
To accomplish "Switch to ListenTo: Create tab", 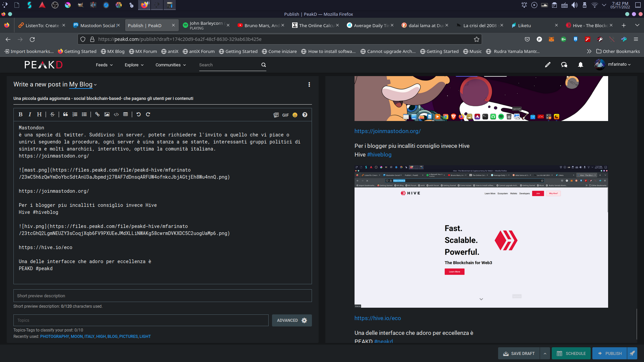I will pyautogui.click(x=42, y=25).
